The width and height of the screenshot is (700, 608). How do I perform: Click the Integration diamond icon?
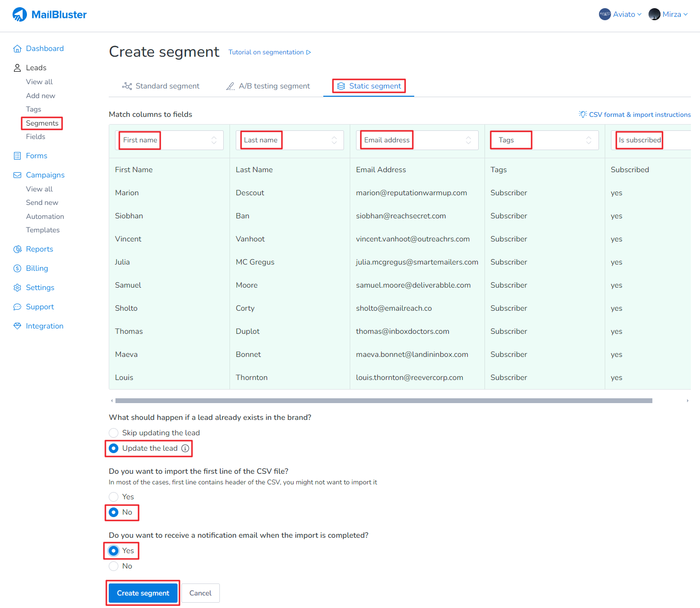[x=17, y=326]
